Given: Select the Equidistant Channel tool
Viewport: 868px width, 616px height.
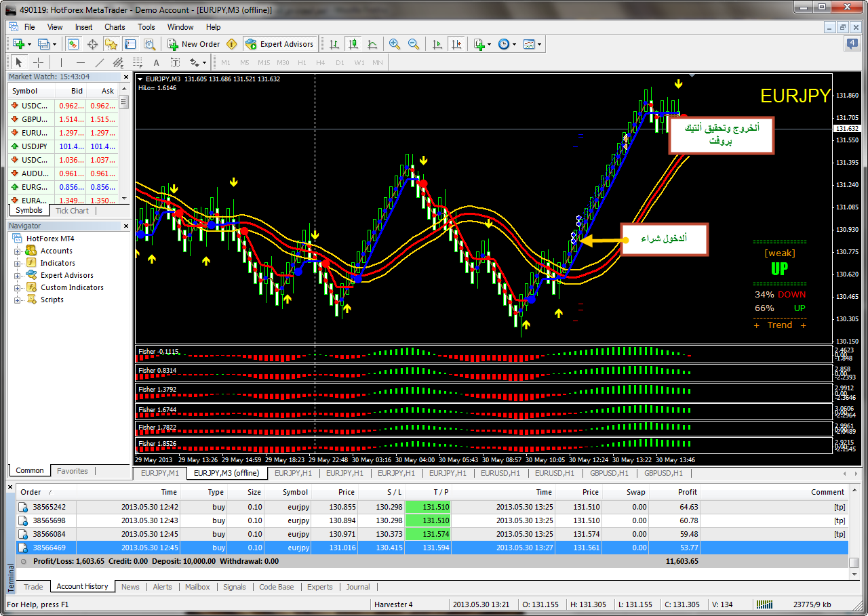Looking at the screenshot, I should point(119,62).
